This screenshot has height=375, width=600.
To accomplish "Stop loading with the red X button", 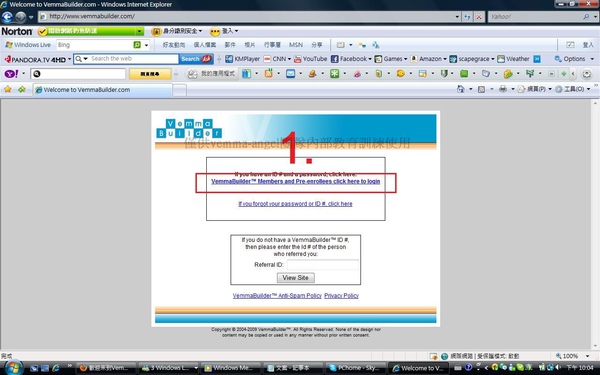I will (479, 17).
